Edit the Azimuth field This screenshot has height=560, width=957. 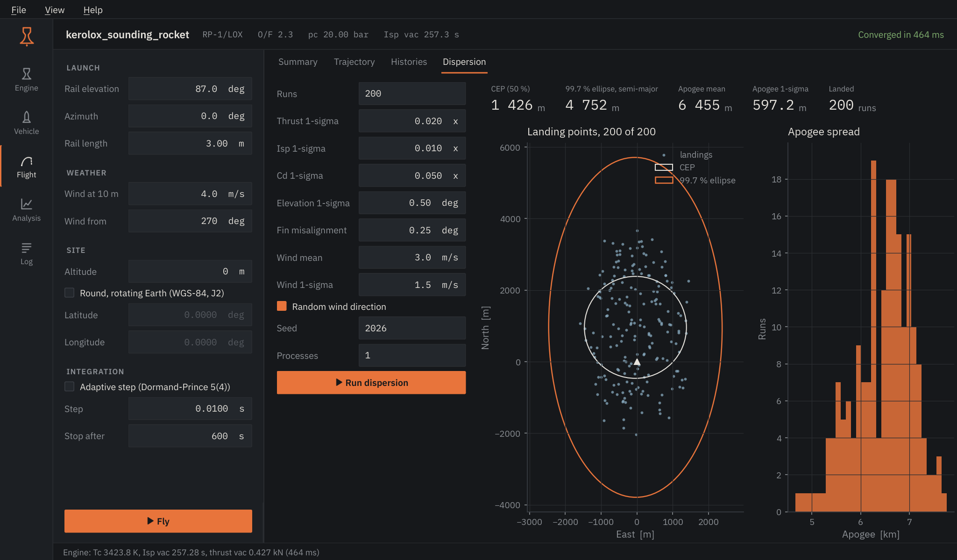point(190,116)
